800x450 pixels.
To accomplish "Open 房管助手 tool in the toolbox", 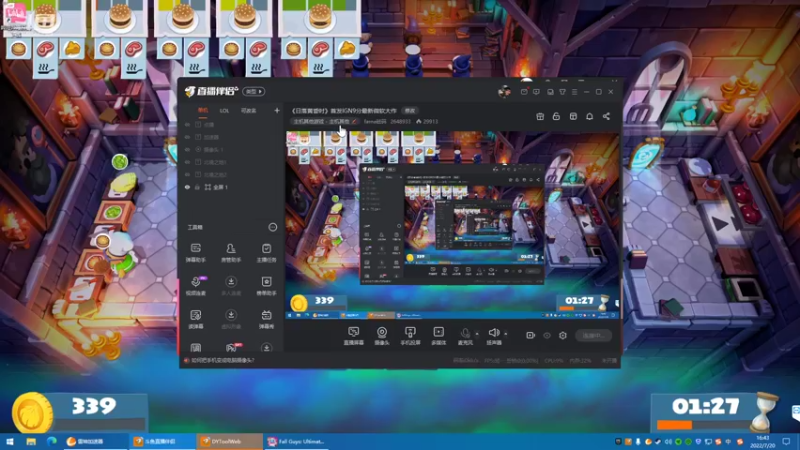I will 231,253.
